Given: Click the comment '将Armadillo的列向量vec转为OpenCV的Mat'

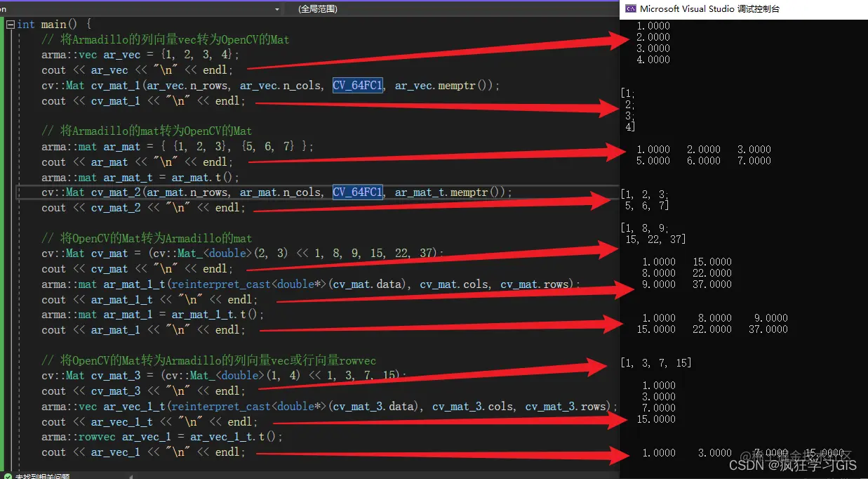Looking at the screenshot, I should click(166, 39).
